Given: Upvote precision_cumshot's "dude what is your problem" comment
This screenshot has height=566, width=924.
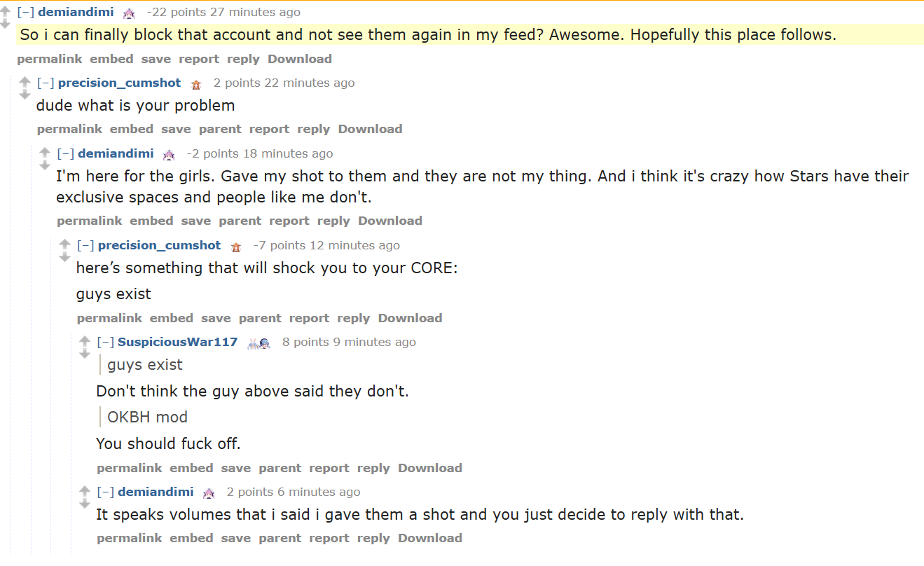Looking at the screenshot, I should (25, 81).
